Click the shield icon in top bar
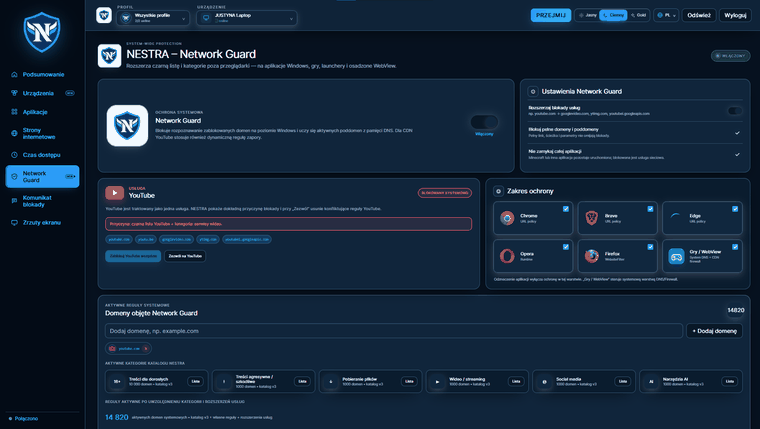 (104, 16)
